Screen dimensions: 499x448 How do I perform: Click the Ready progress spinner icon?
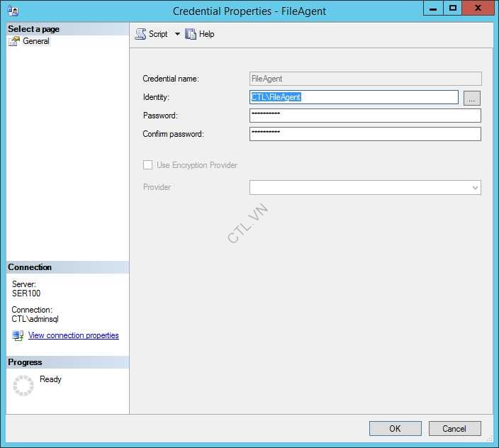(x=23, y=385)
